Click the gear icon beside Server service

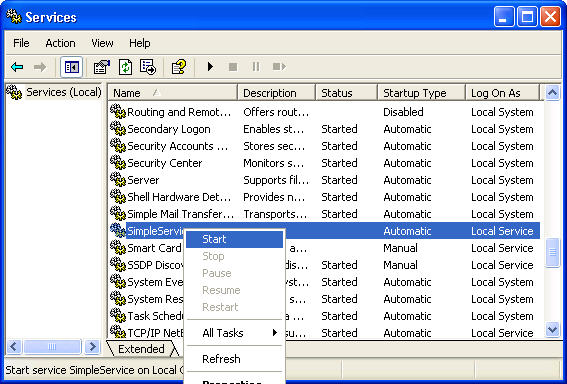click(x=118, y=179)
